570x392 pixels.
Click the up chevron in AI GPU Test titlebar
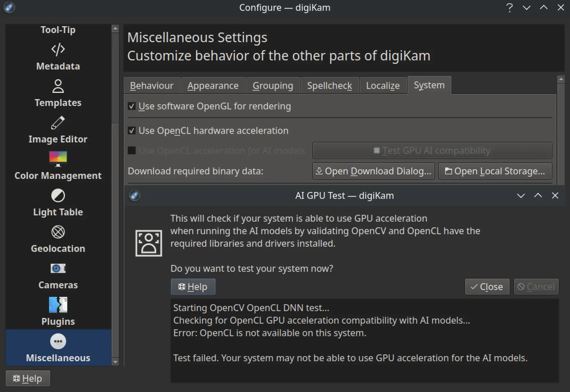538,196
